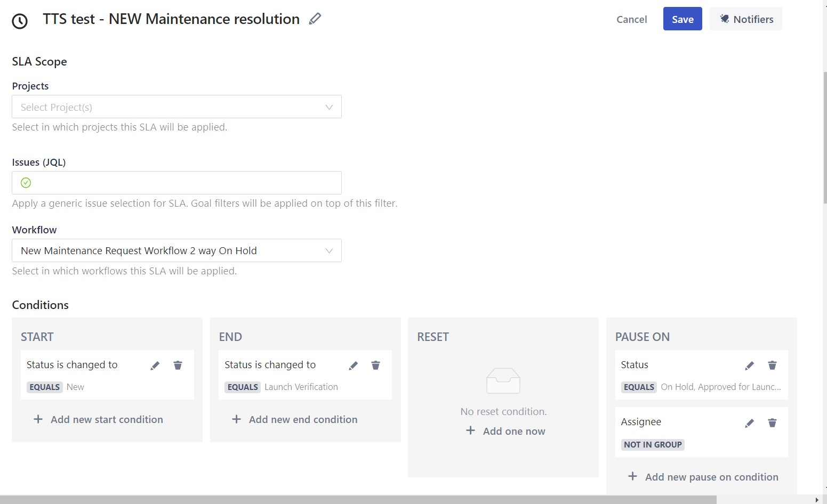827x504 pixels.
Task: Click the scroll-right arrow on the horizontal scrollbar
Action: click(x=816, y=500)
